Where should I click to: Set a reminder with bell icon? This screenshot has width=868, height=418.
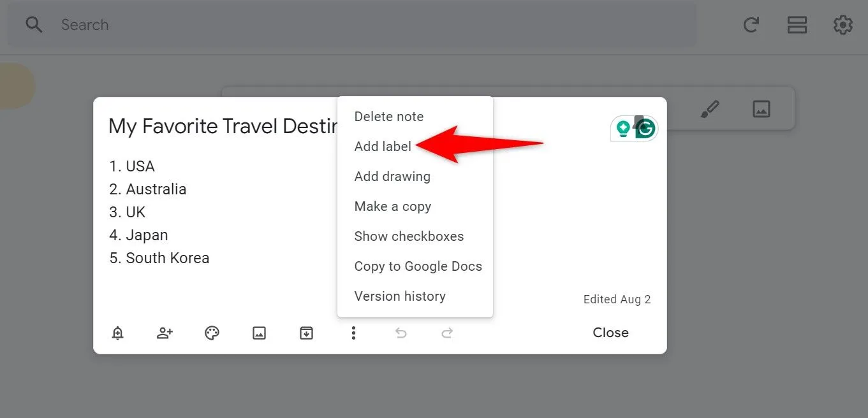point(117,333)
